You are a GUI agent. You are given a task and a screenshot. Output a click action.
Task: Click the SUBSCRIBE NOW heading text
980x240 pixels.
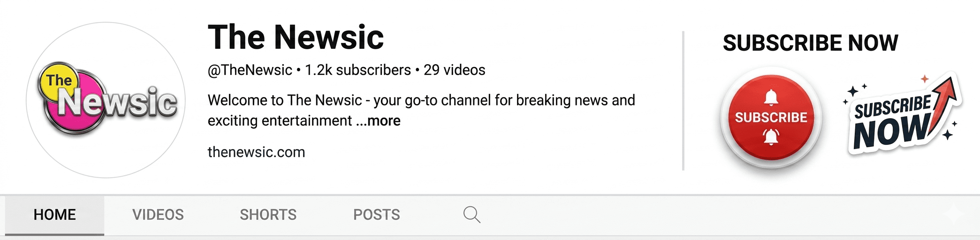pos(810,43)
